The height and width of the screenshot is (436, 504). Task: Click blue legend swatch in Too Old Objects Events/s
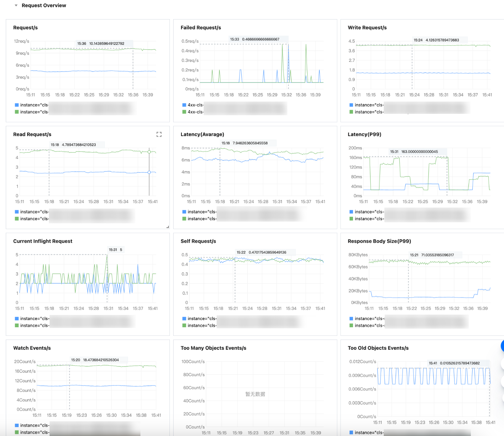(x=351, y=433)
